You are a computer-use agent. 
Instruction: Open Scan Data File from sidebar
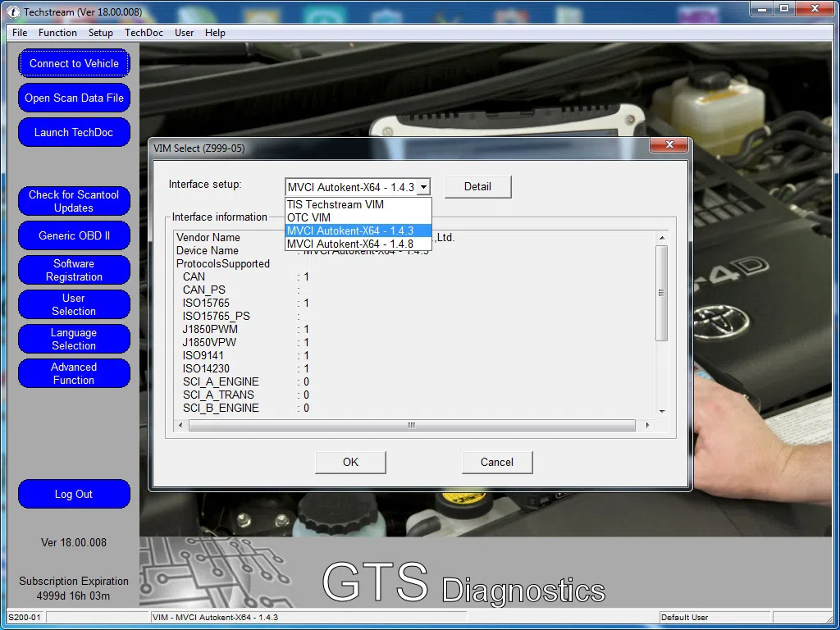coord(74,98)
